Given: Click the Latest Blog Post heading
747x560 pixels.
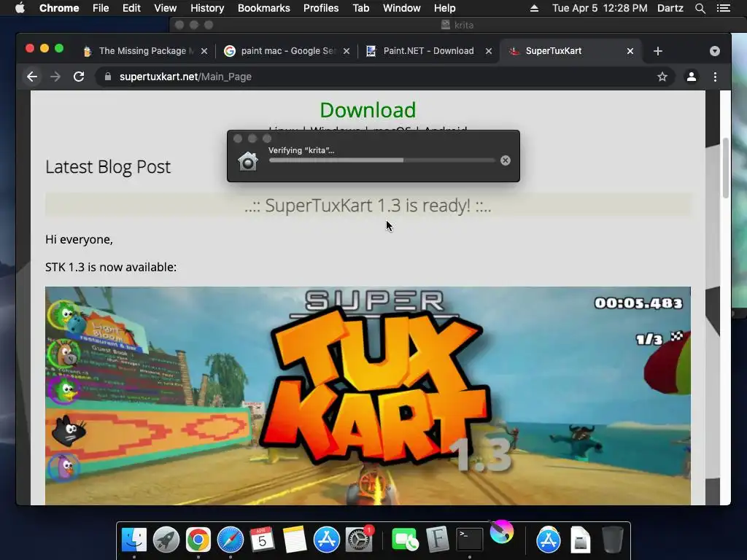Looking at the screenshot, I should (108, 167).
